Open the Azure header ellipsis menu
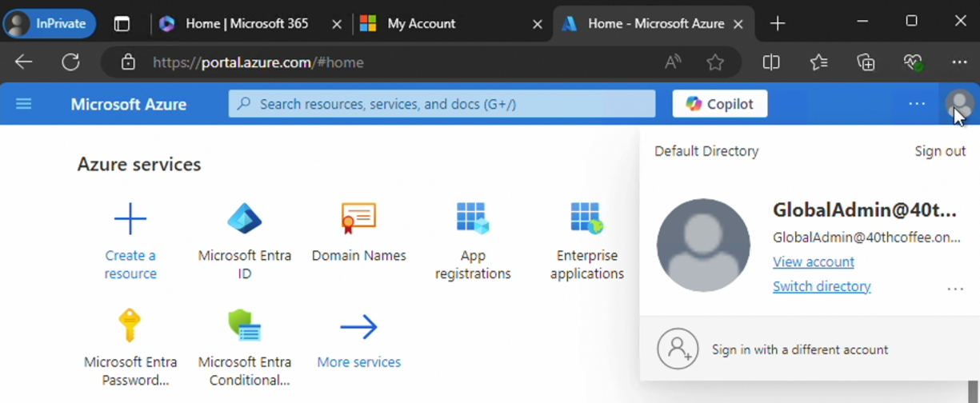This screenshot has width=980, height=403. click(x=917, y=104)
